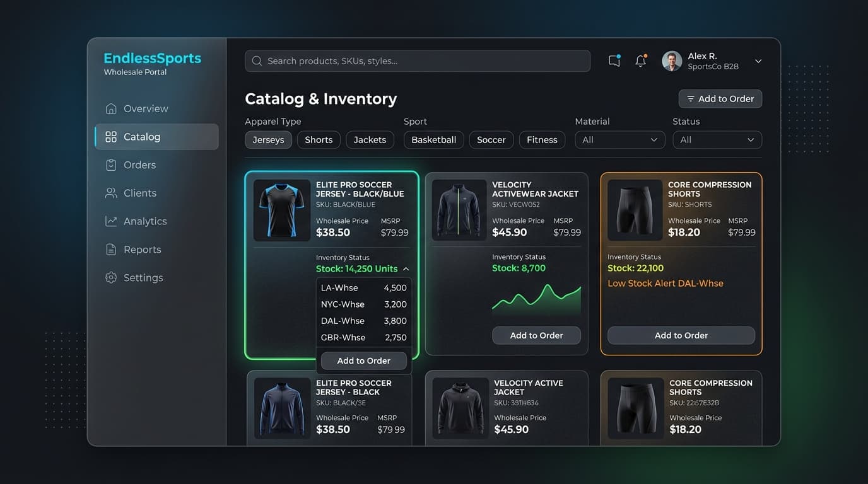
Task: Click the DAL-Whse 3,800 row
Action: coord(364,321)
